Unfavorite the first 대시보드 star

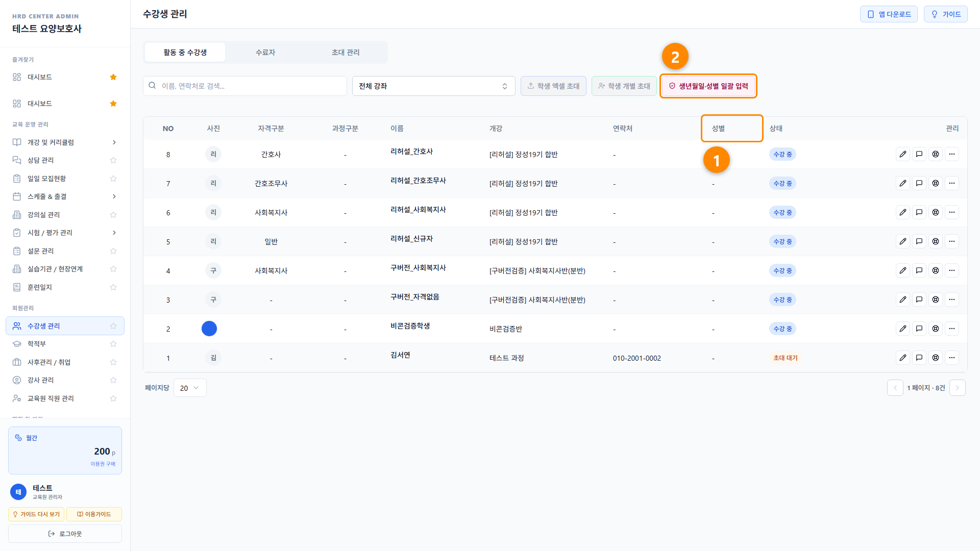tap(113, 77)
